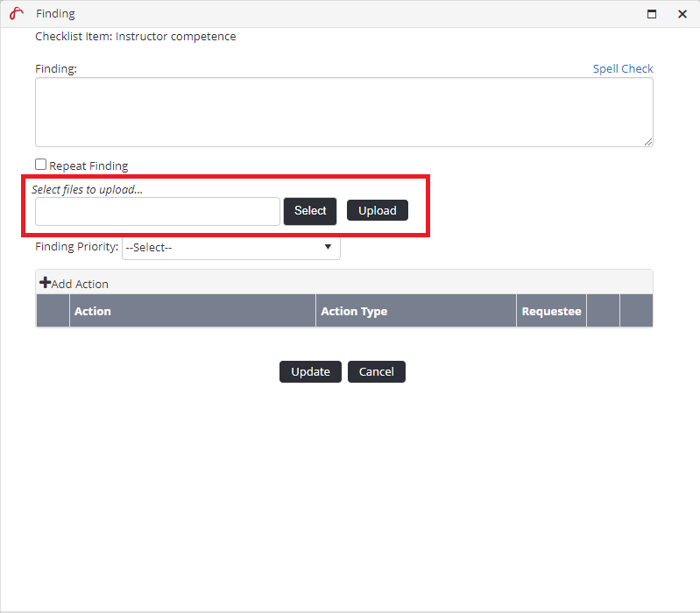Screen dimensions: 700x613
Task: Click the Finding Priority label
Action: pos(76,247)
